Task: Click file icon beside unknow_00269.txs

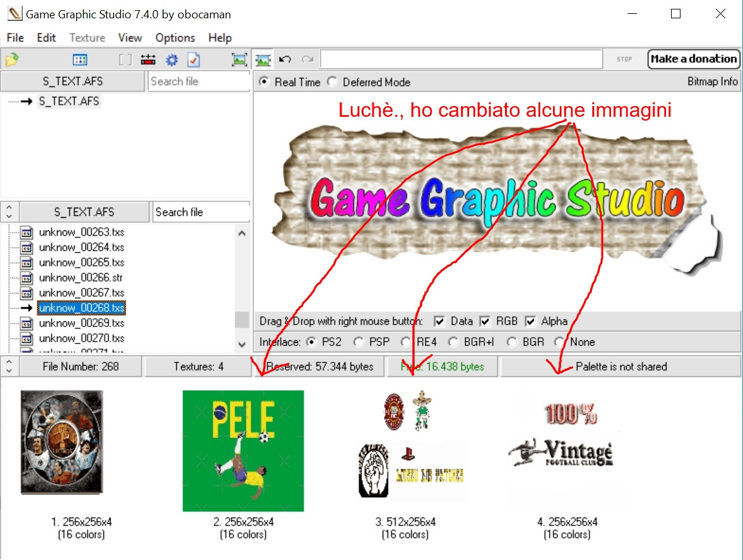Action: point(27,323)
